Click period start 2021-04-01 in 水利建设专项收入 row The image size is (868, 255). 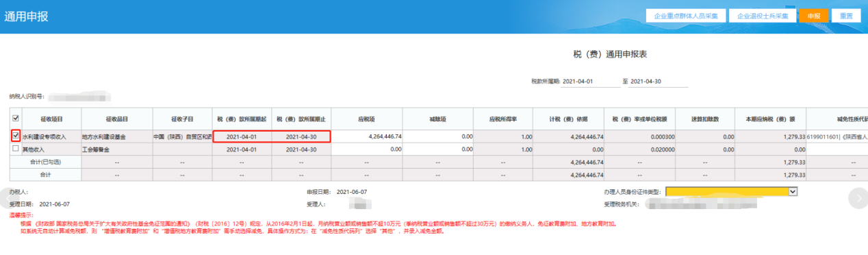click(x=242, y=137)
